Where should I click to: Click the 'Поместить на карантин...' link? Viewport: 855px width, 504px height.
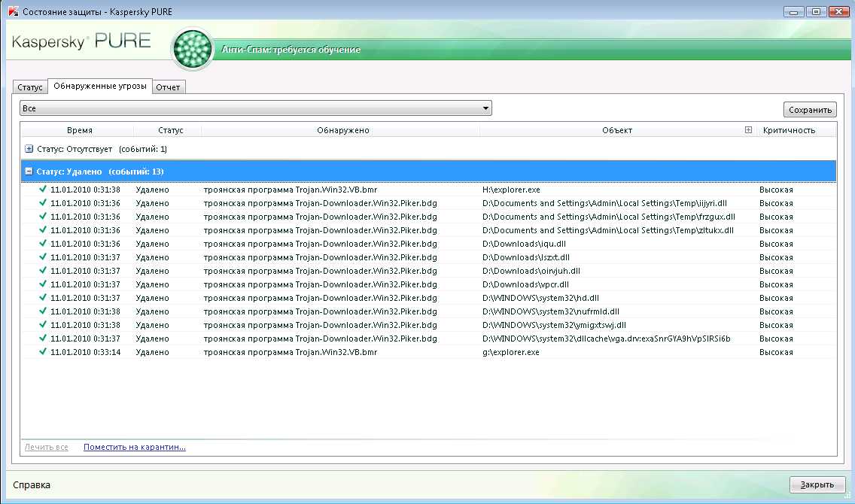click(134, 447)
